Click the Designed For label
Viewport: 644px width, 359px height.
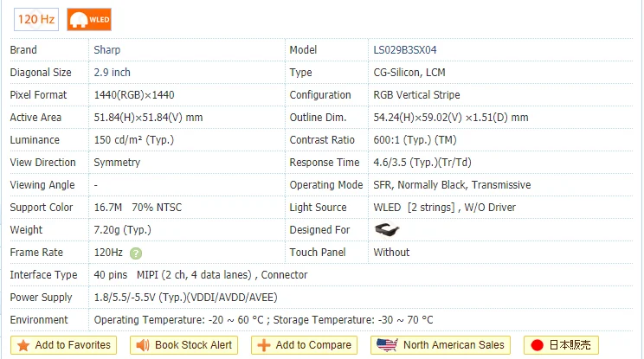319,230
